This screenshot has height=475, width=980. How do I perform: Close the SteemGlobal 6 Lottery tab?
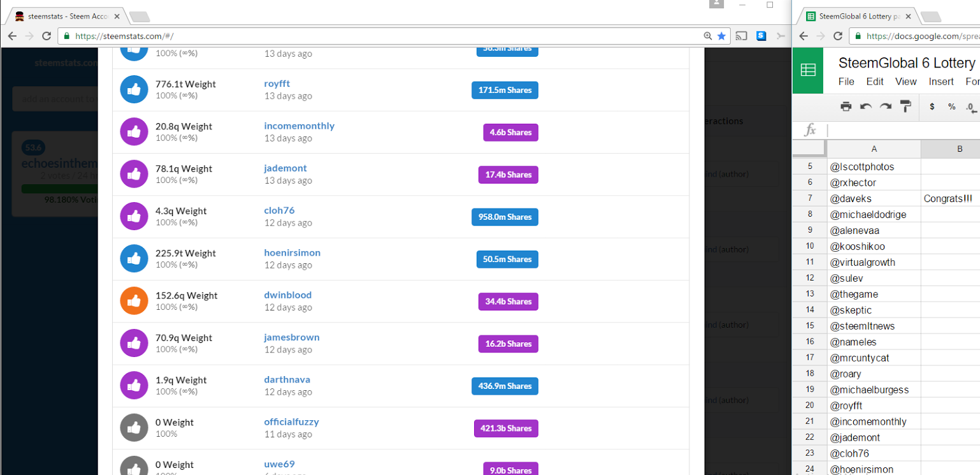coord(908,17)
